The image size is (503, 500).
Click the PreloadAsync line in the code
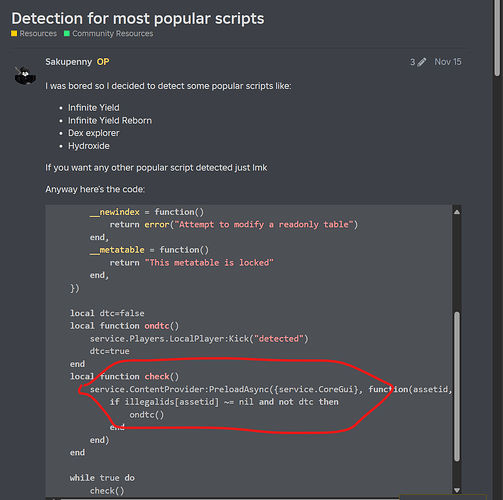271,389
